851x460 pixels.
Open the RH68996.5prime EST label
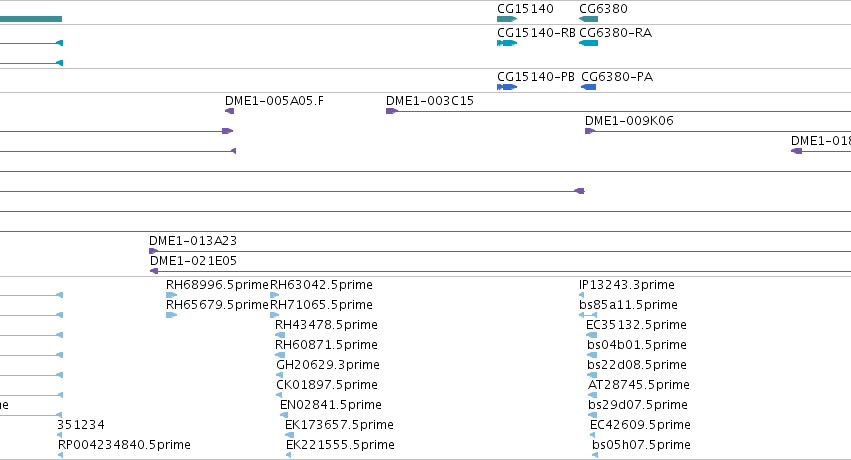218,285
